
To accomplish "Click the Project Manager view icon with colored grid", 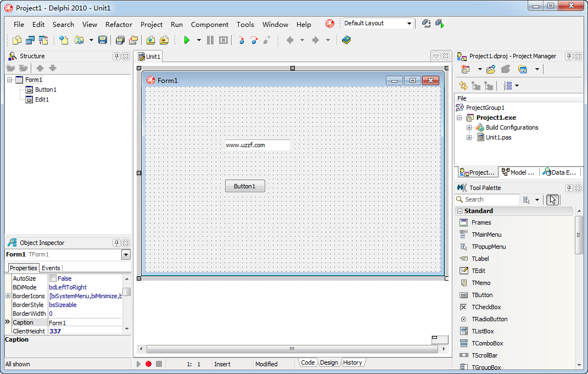I will (523, 69).
